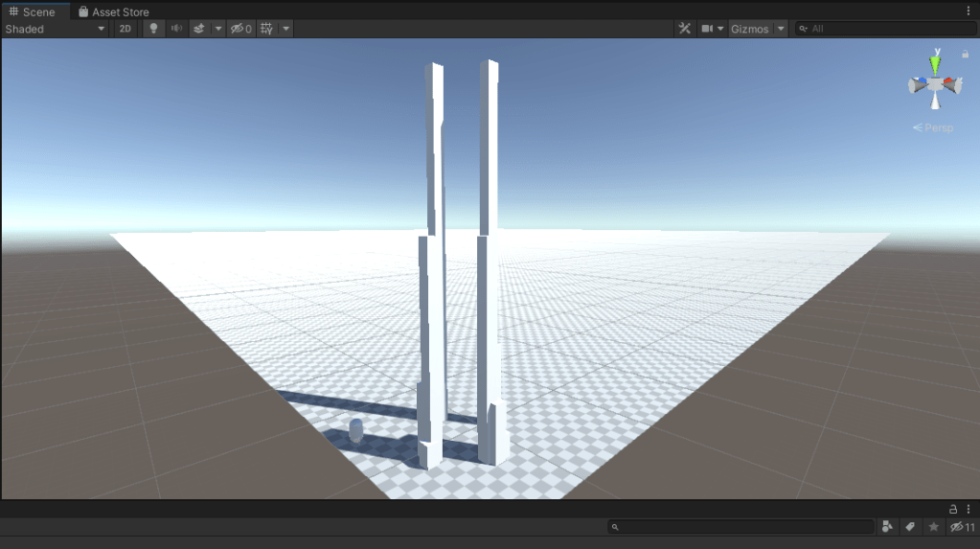Switch to the Asset Store tab
Image resolution: width=980 pixels, height=549 pixels.
(113, 11)
